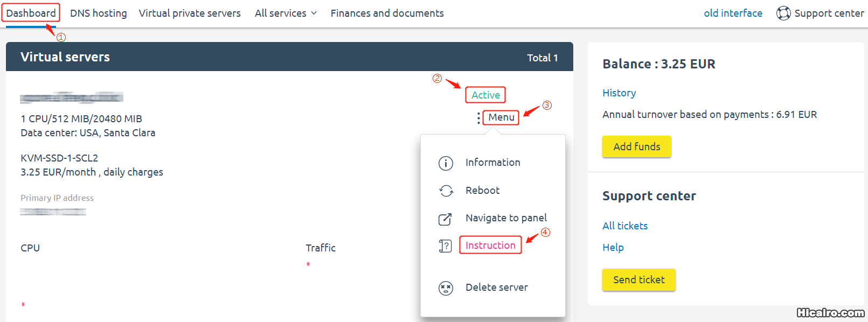
Task: Switch to the Dashboard tab
Action: [x=31, y=13]
